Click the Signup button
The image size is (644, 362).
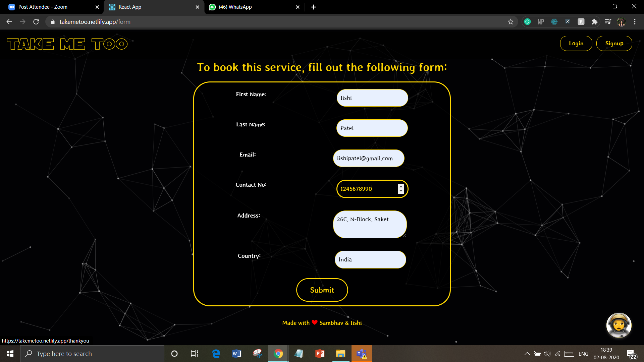click(614, 43)
